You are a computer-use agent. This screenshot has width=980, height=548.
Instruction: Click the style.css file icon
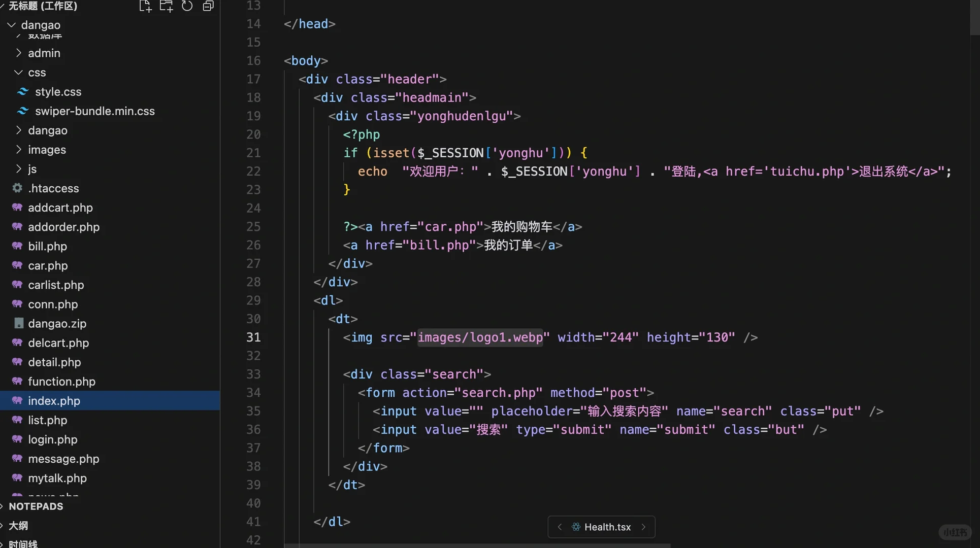pyautogui.click(x=23, y=92)
